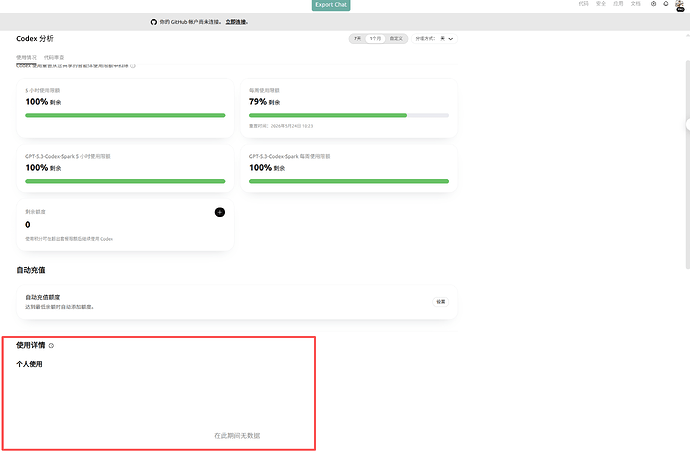Click the 剩余额度 value 0
690x459 pixels.
[x=28, y=225]
